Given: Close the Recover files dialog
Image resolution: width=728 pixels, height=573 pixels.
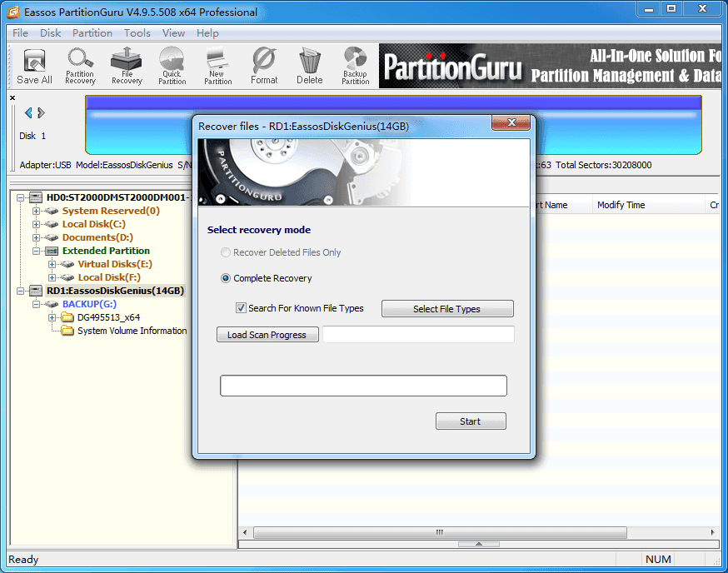Looking at the screenshot, I should coord(511,122).
